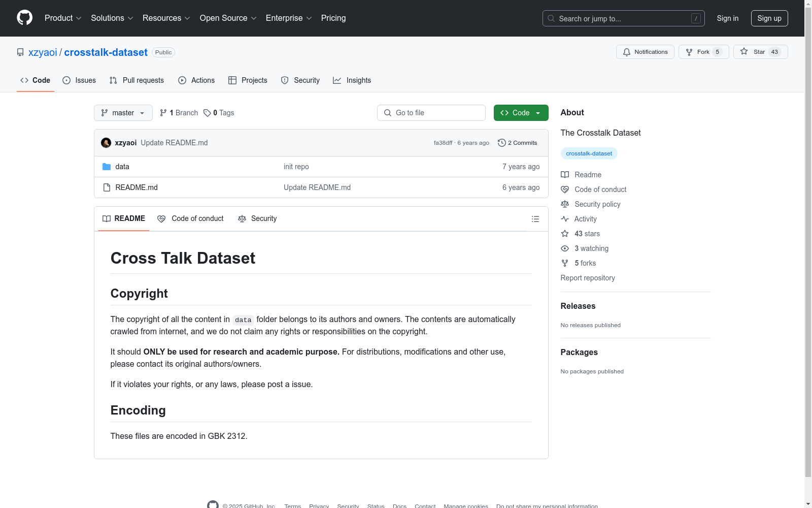This screenshot has width=812, height=508.
Task: Click the tag icon beside 0 Tags
Action: click(207, 113)
